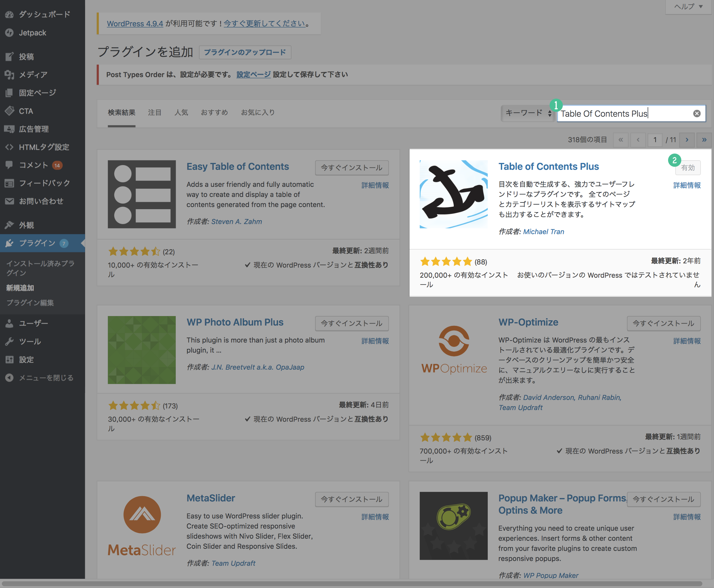Open the MetaSlider title link
This screenshot has width=714, height=588.
(x=211, y=498)
